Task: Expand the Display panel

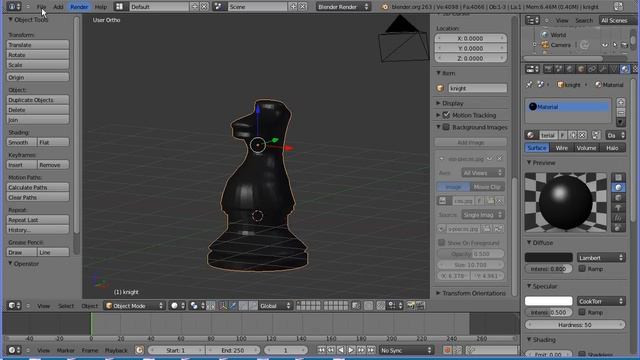Action: [438, 103]
